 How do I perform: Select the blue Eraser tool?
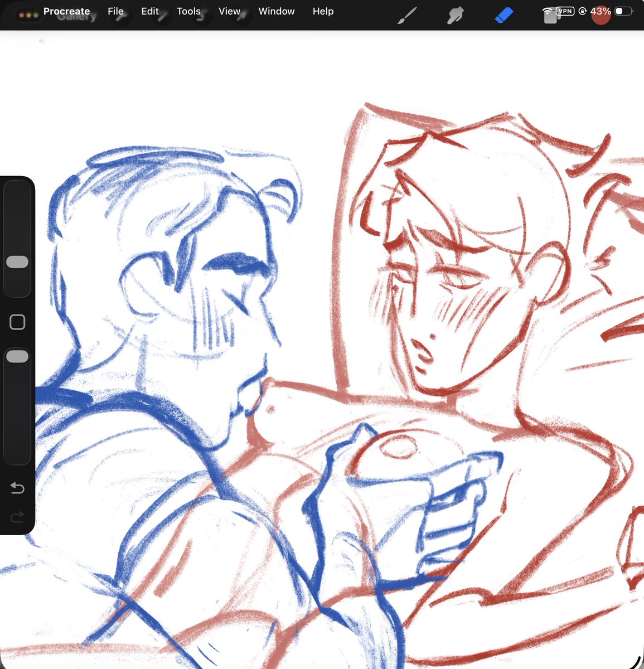(503, 15)
